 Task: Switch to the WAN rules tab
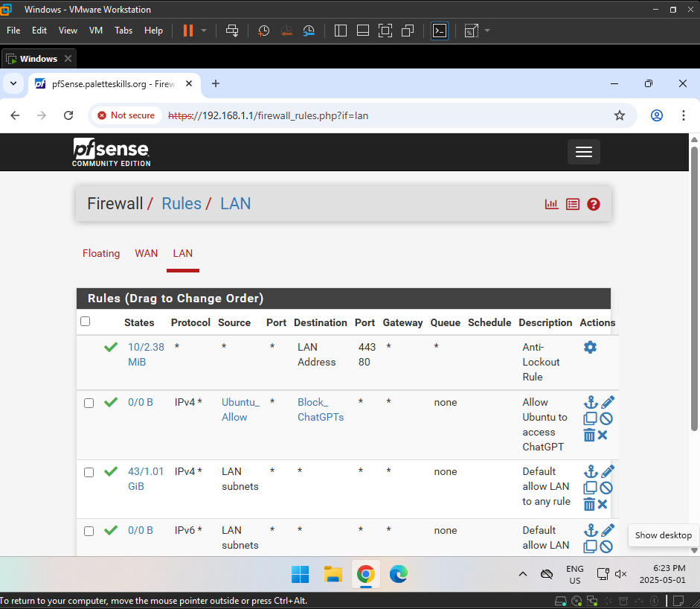tap(146, 253)
